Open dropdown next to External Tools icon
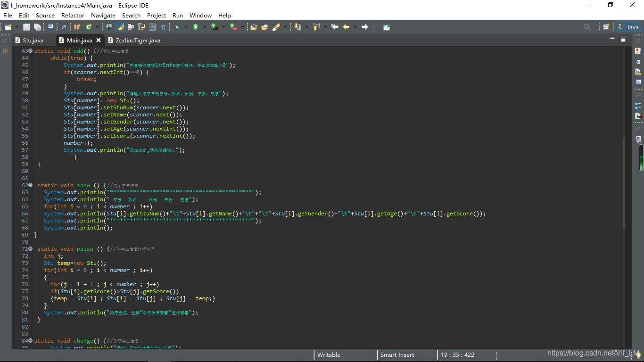644x362 pixels. pos(242,27)
